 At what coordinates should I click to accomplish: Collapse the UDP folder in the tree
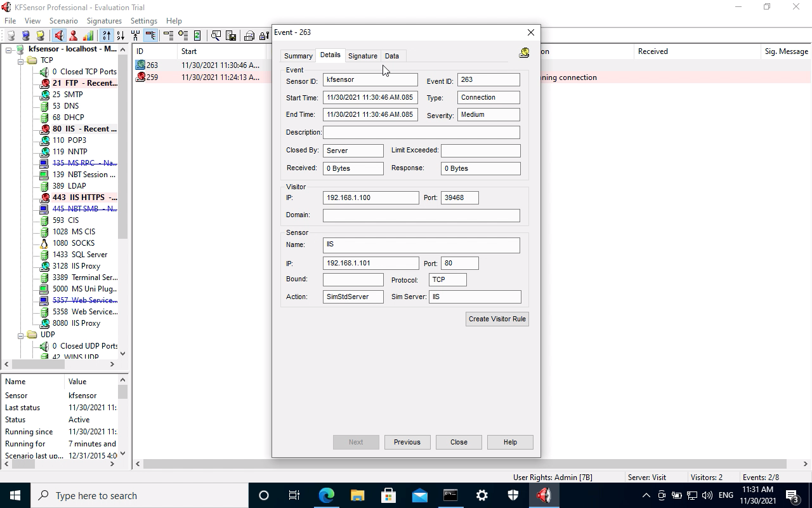pos(20,335)
